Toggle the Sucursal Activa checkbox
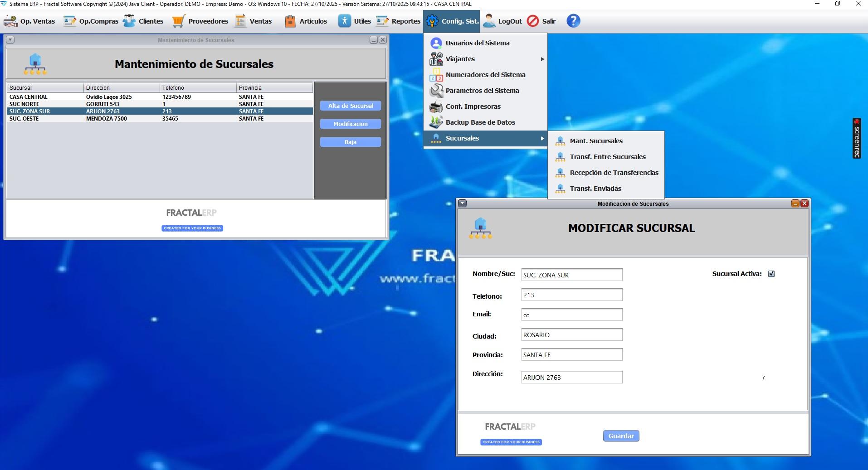Viewport: 868px width, 470px height. pyautogui.click(x=771, y=274)
